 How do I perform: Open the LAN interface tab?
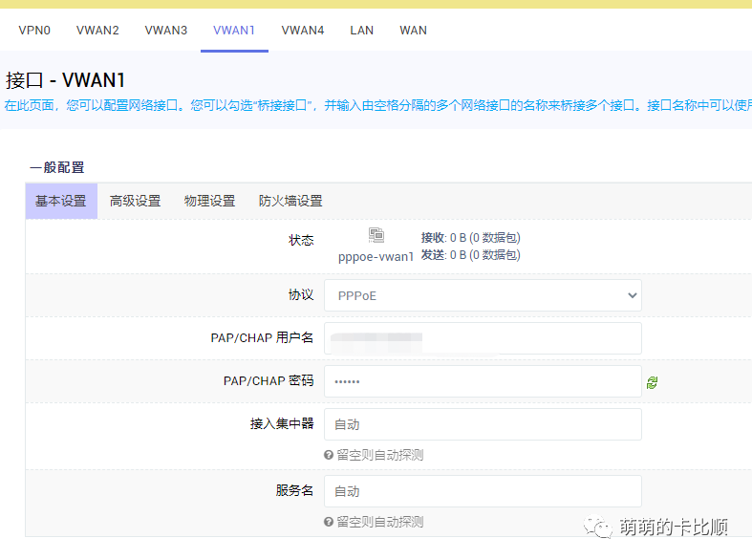point(361,31)
